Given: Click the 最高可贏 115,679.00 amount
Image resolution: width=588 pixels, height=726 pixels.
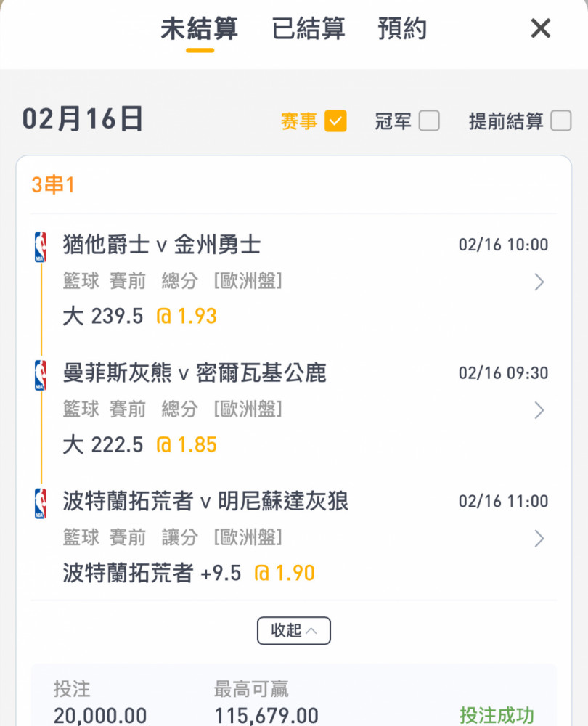Looking at the screenshot, I should point(266,715).
